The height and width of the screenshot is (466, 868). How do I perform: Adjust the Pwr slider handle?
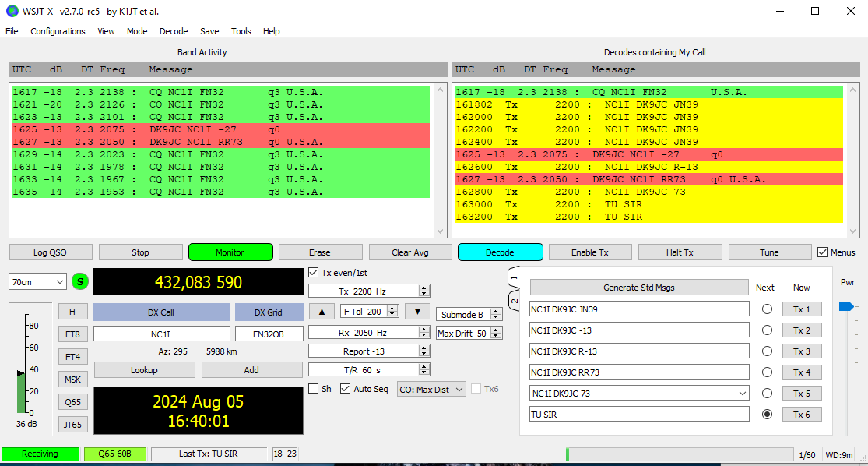pos(846,306)
